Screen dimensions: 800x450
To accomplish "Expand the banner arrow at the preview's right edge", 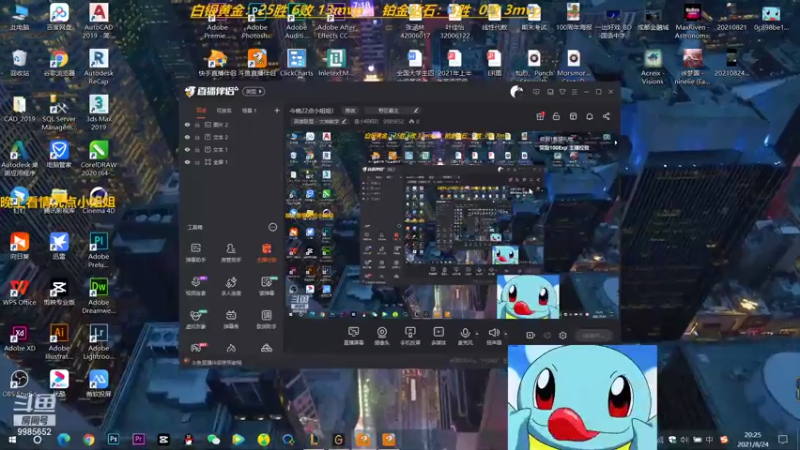I will point(616,143).
